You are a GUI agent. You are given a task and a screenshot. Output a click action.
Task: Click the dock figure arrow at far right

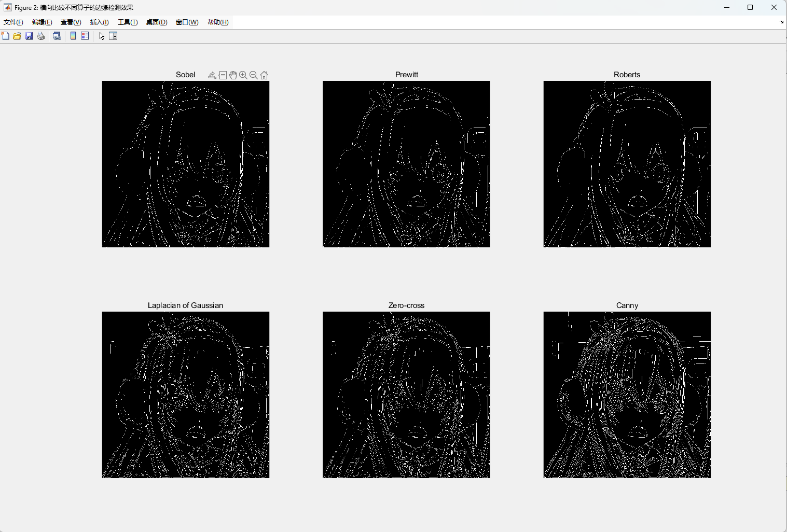(781, 22)
